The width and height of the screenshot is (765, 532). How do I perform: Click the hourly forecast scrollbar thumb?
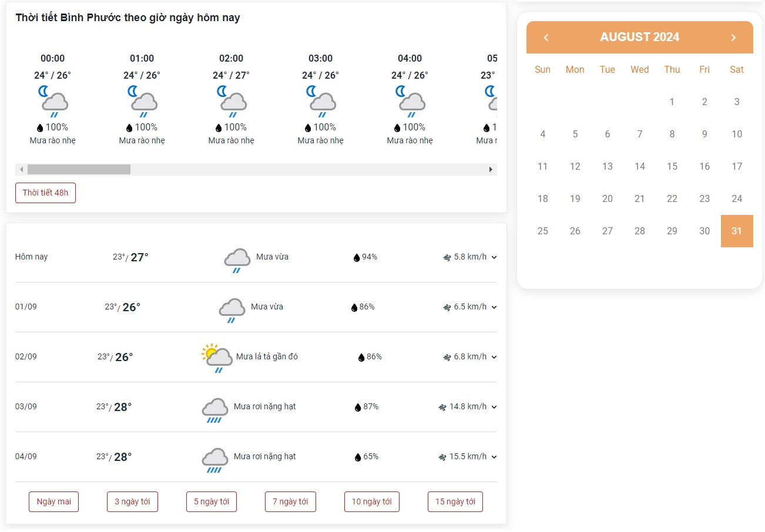click(79, 170)
